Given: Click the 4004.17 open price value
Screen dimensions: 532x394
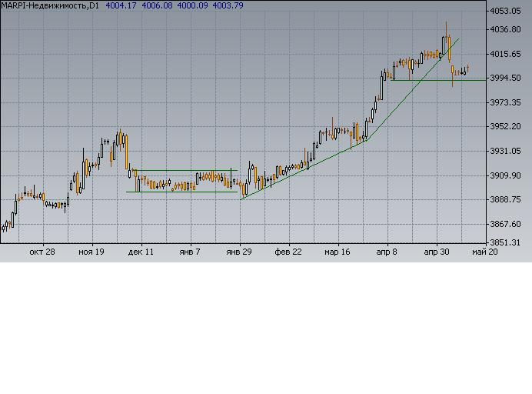Looking at the screenshot, I should 121,5.
